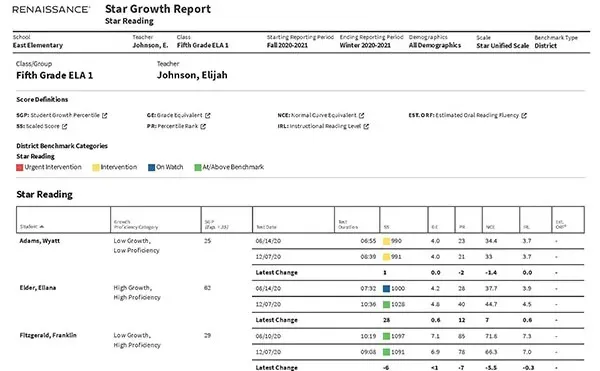Click green swatch beside score 1091

(386, 352)
